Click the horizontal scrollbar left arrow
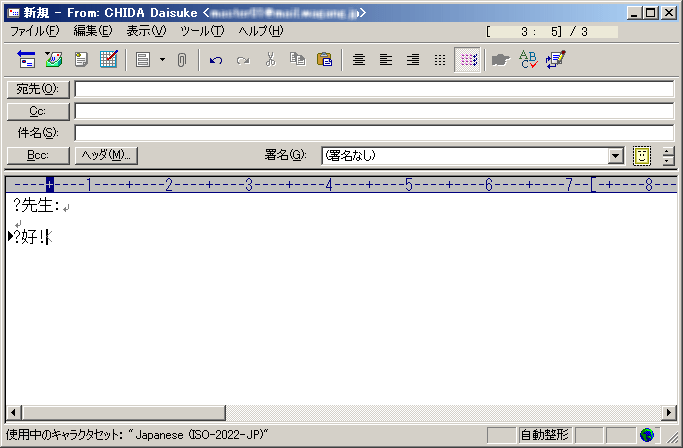Image resolution: width=683 pixels, height=448 pixels. coord(14,412)
